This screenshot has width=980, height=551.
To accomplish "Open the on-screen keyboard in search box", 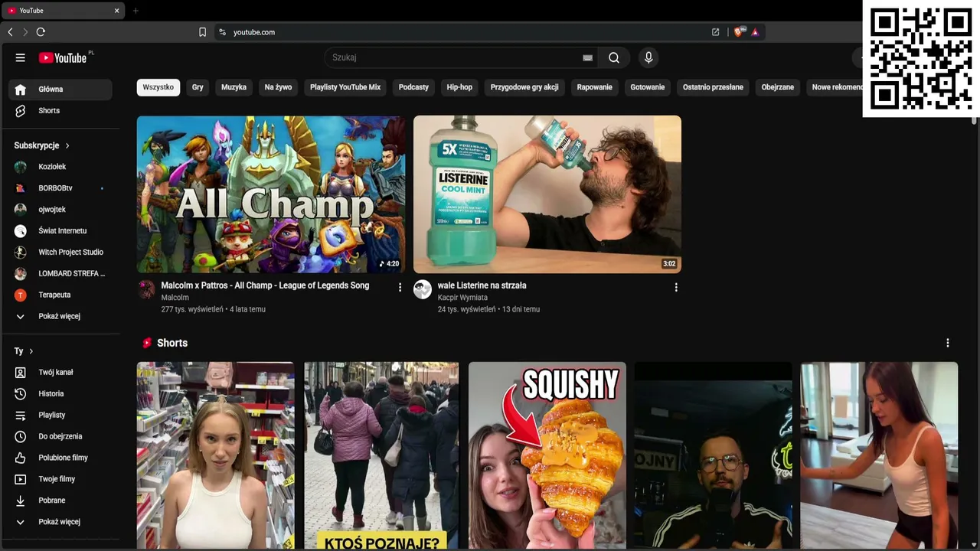I will point(587,57).
